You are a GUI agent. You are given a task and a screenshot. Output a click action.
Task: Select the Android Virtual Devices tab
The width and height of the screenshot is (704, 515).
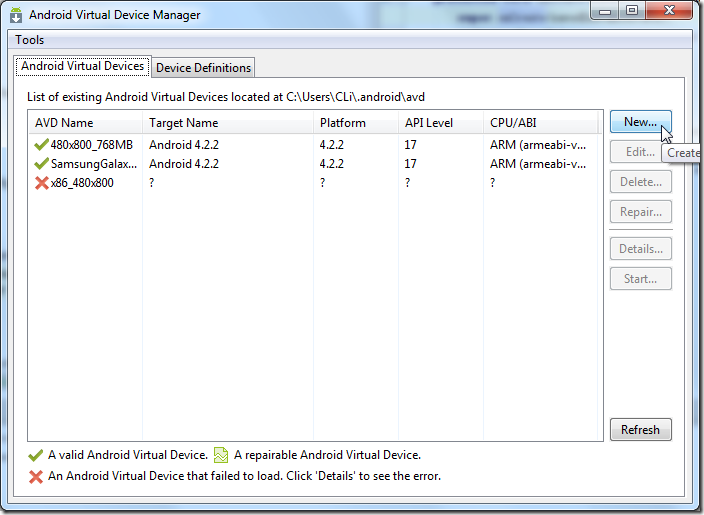pos(83,66)
